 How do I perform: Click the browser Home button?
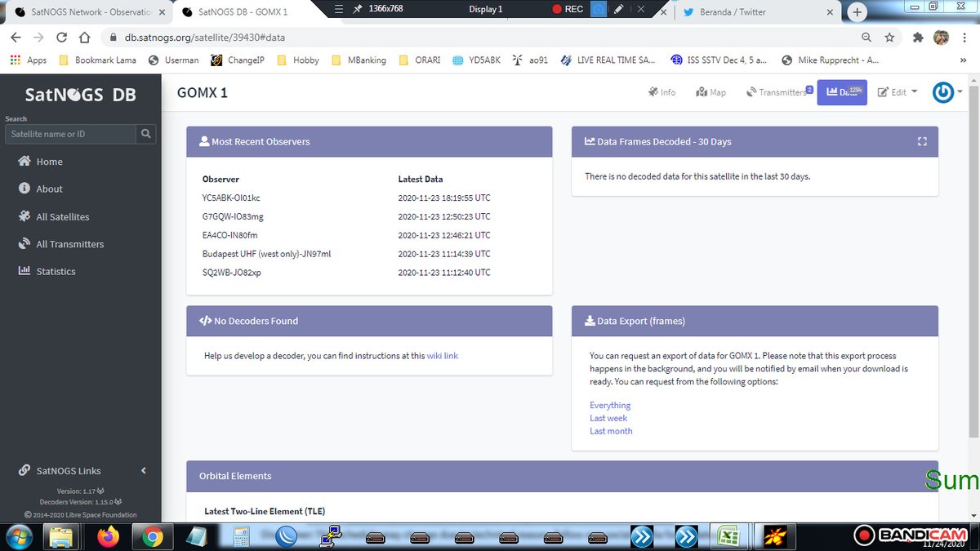(84, 38)
